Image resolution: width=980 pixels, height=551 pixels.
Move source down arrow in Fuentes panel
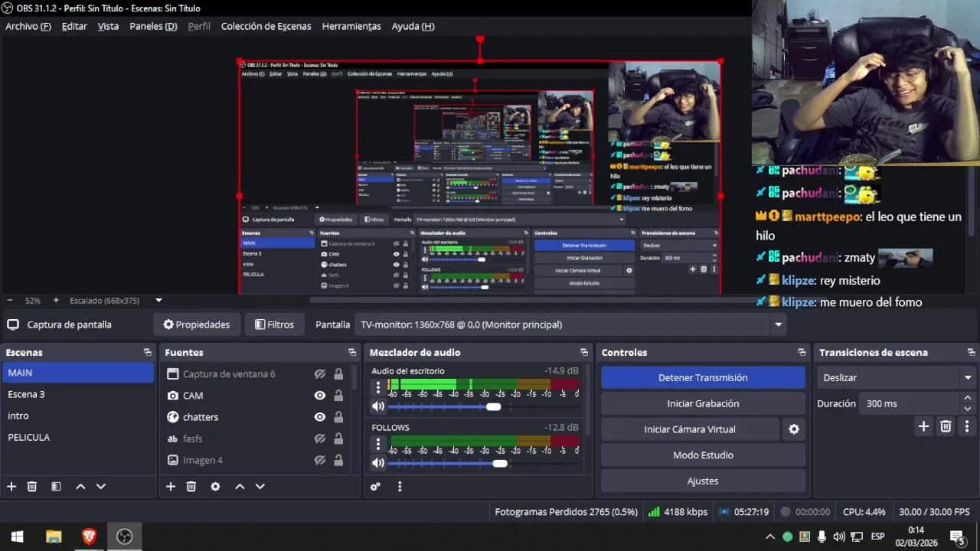(260, 487)
